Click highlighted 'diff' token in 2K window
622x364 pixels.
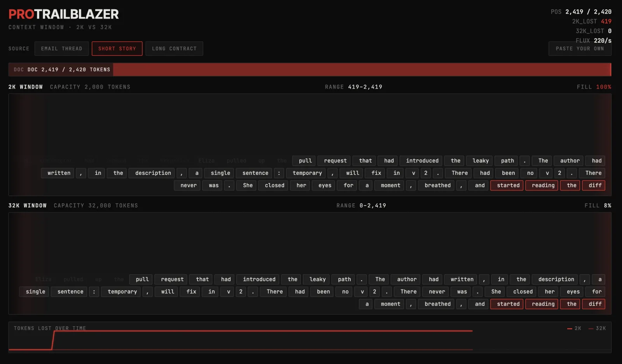coord(594,186)
